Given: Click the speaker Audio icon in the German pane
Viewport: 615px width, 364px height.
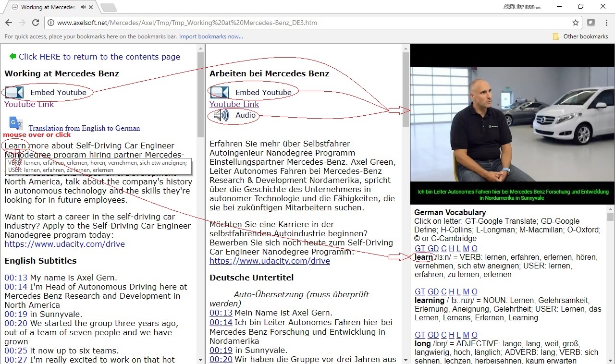Looking at the screenshot, I should (x=221, y=115).
